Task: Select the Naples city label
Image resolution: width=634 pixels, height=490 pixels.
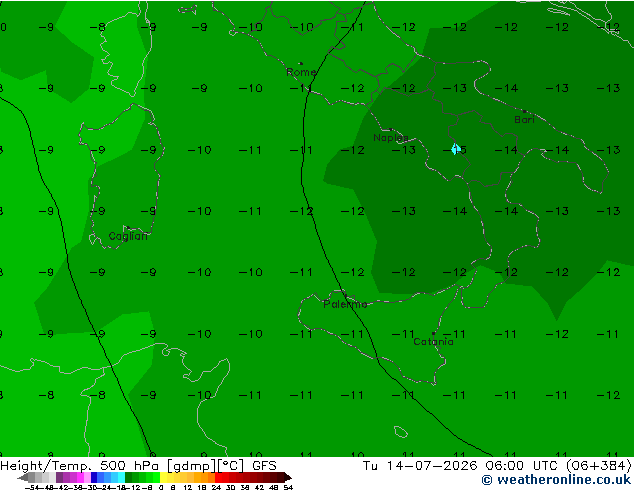Action: pos(391,138)
